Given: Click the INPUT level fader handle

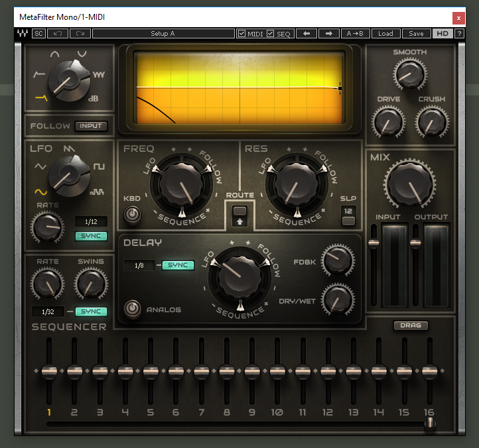Looking at the screenshot, I should click(x=374, y=243).
